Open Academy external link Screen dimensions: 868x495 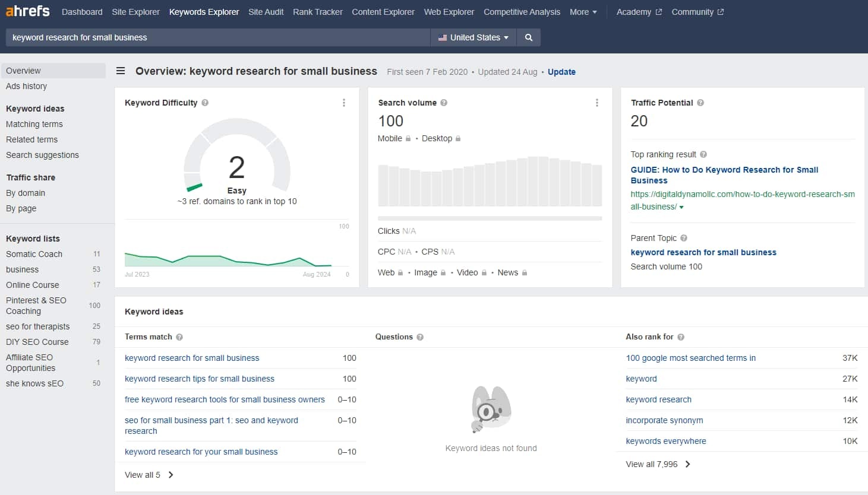[x=639, y=12]
